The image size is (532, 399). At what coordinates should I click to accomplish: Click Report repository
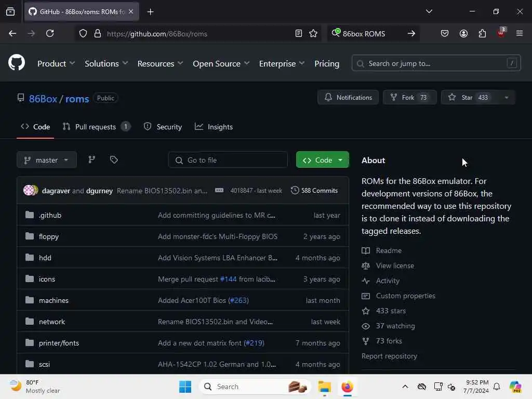(389, 356)
